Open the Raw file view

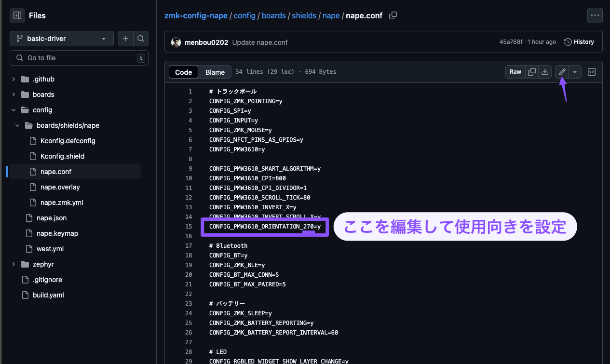[515, 72]
